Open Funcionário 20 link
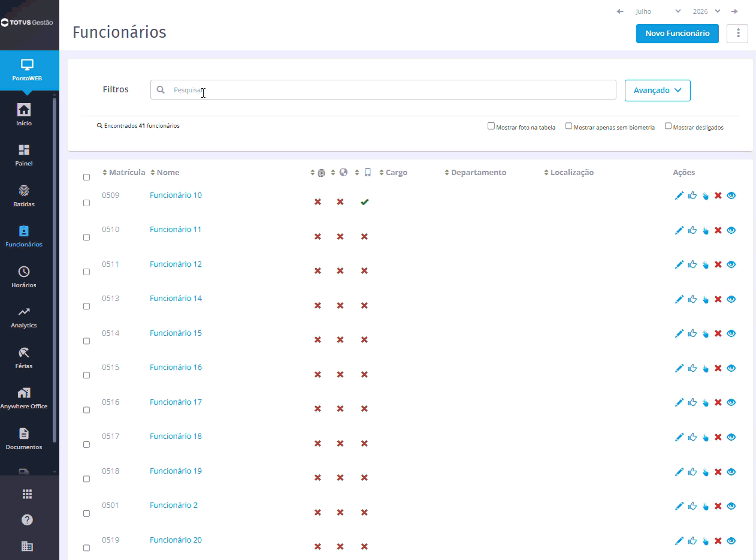Image resolution: width=756 pixels, height=560 pixels. pos(176,540)
